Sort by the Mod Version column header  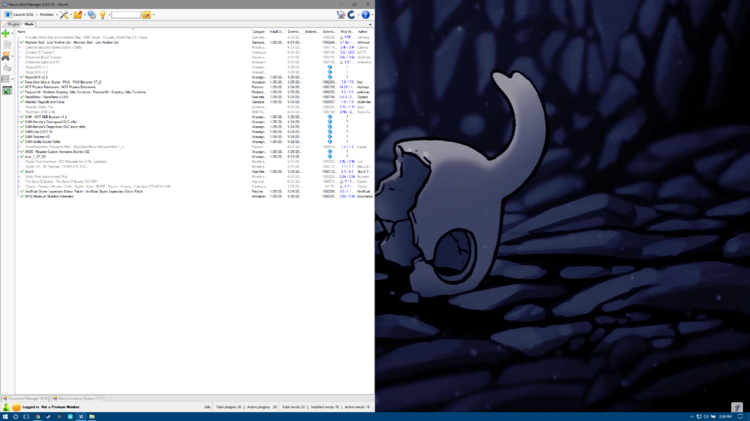coord(347,32)
